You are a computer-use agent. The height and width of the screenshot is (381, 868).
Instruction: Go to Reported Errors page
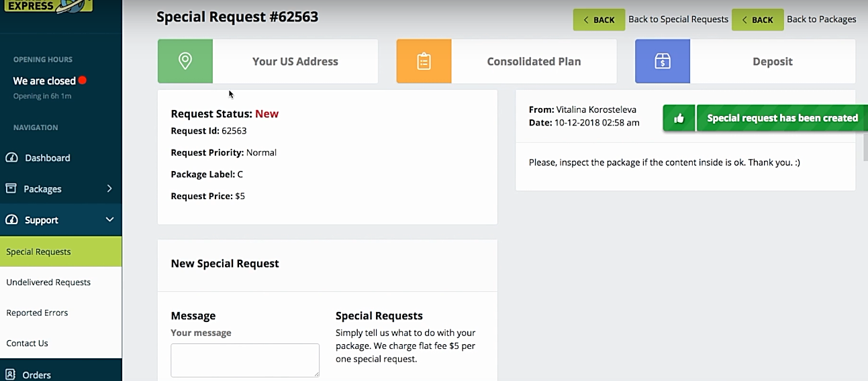[37, 313]
